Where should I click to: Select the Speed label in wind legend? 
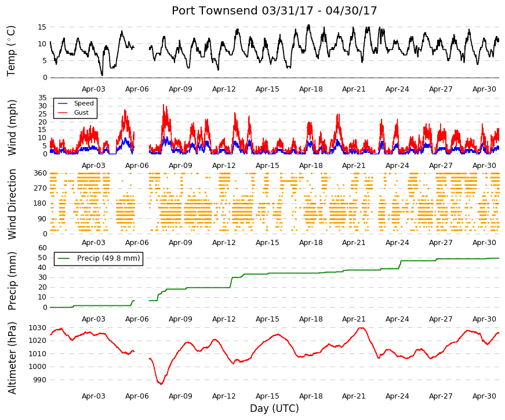pyautogui.click(x=83, y=103)
